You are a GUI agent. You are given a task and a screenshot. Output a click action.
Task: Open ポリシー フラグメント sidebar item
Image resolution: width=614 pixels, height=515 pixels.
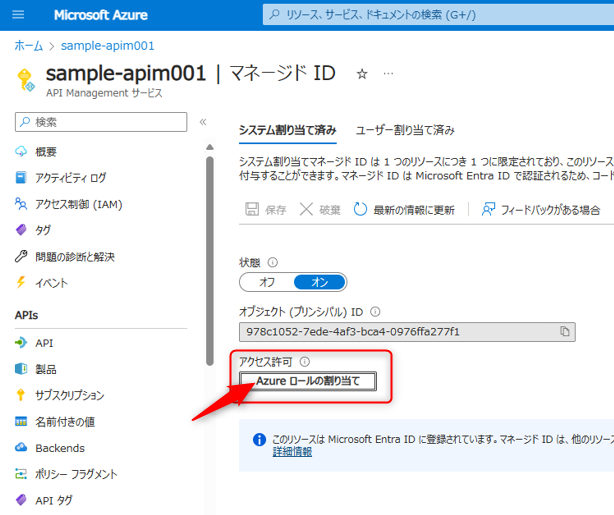pyautogui.click(x=76, y=474)
